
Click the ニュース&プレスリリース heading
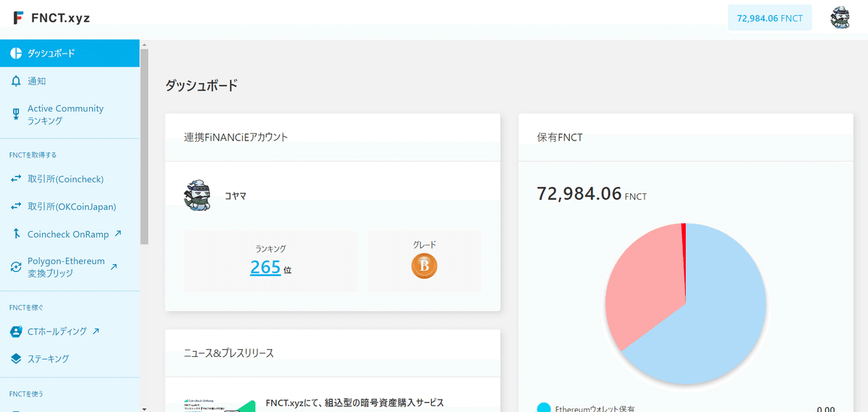tap(229, 353)
